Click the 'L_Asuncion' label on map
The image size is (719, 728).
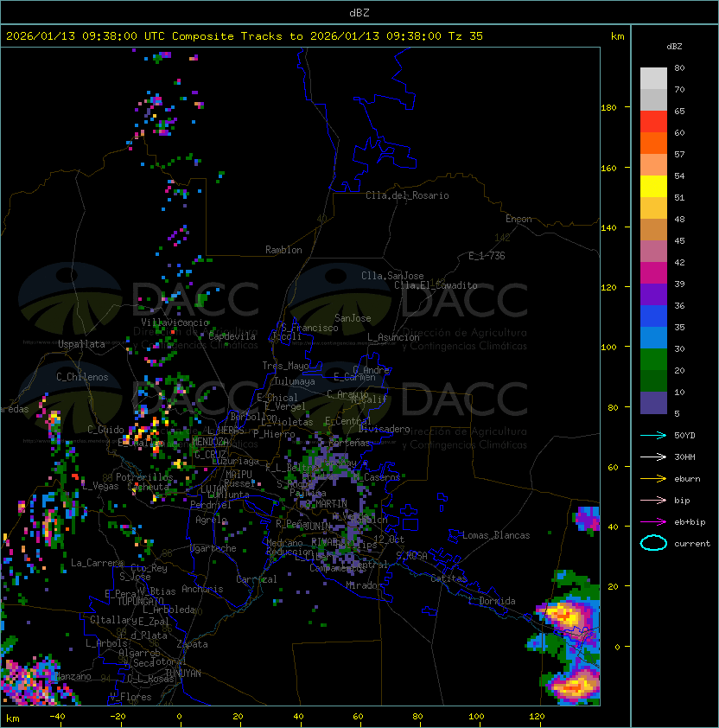(x=393, y=337)
